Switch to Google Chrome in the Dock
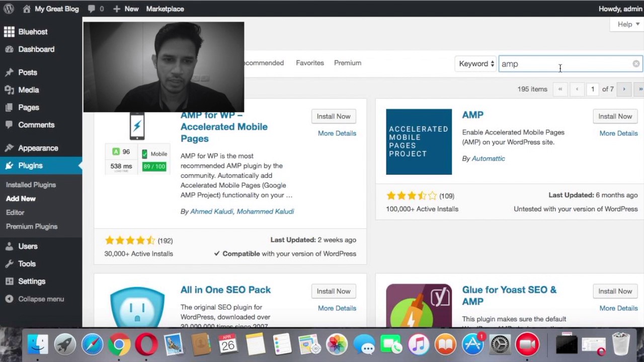This screenshot has width=644, height=362. click(x=119, y=345)
